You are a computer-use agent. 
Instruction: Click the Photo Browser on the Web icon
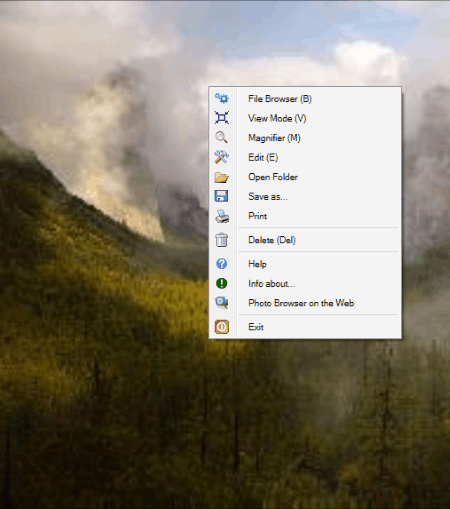222,303
